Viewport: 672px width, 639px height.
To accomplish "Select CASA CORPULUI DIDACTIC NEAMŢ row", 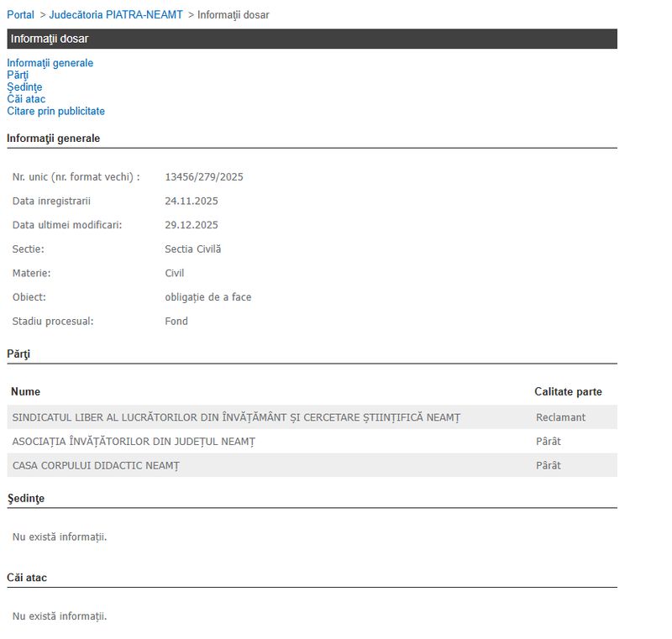I will pos(312,465).
